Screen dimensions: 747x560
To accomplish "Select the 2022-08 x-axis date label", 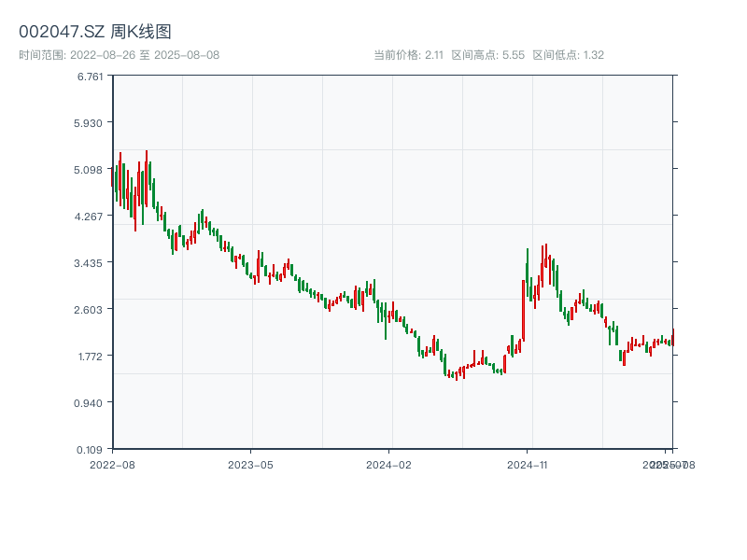I will pyautogui.click(x=112, y=464).
